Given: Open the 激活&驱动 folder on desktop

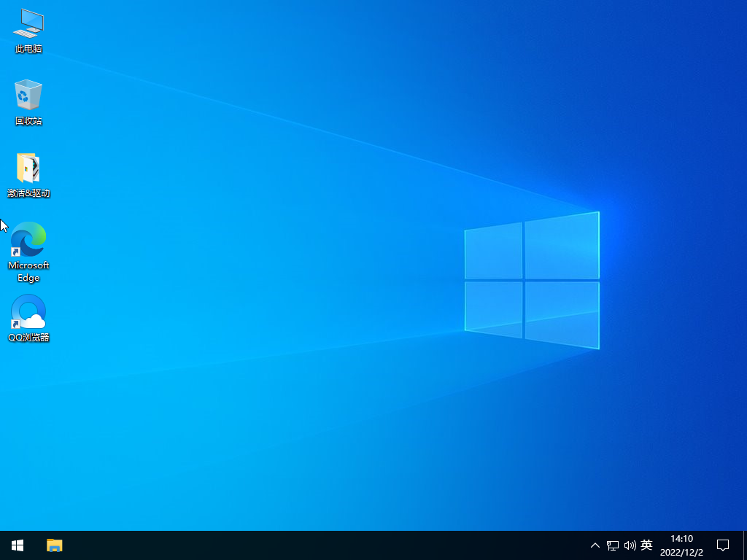Looking at the screenshot, I should click(x=28, y=168).
